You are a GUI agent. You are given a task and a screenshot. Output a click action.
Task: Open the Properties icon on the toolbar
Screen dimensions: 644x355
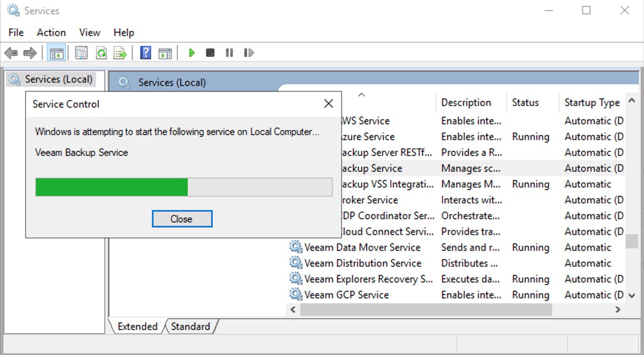(x=82, y=52)
